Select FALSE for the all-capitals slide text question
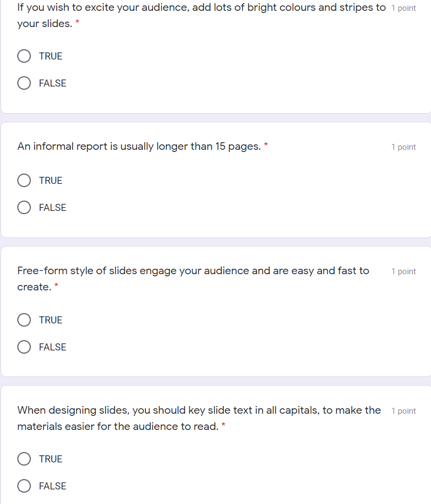 24,486
